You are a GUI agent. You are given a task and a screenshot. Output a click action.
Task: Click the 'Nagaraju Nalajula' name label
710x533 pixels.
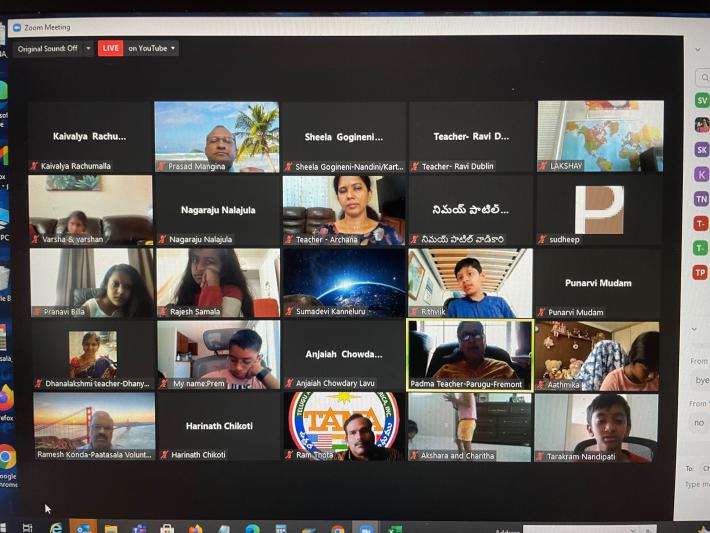click(x=201, y=239)
